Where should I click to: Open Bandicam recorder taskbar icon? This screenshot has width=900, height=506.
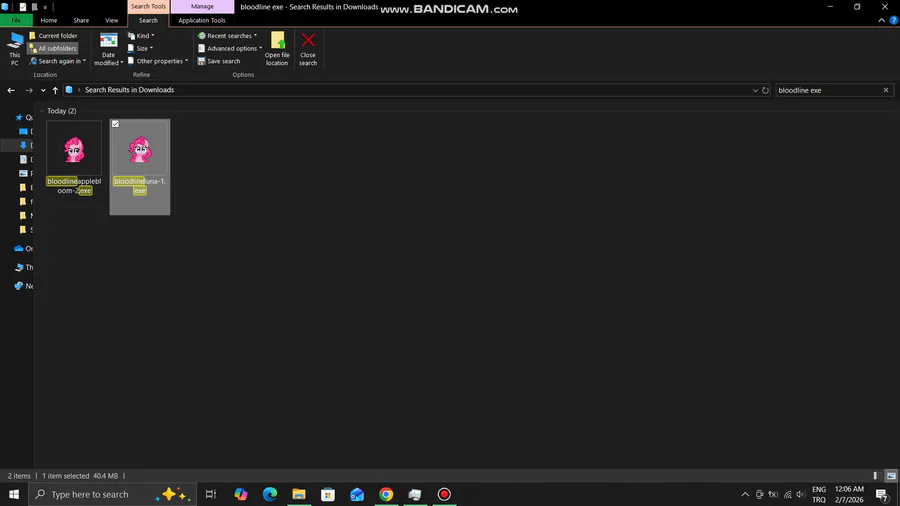(444, 494)
